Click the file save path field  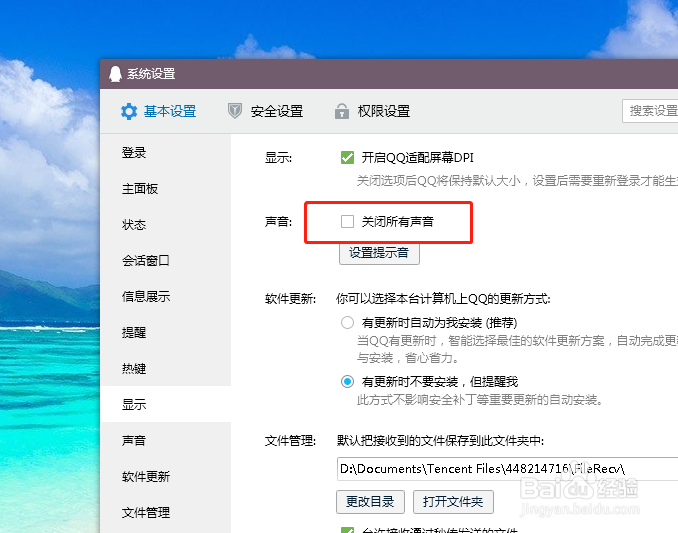507,469
